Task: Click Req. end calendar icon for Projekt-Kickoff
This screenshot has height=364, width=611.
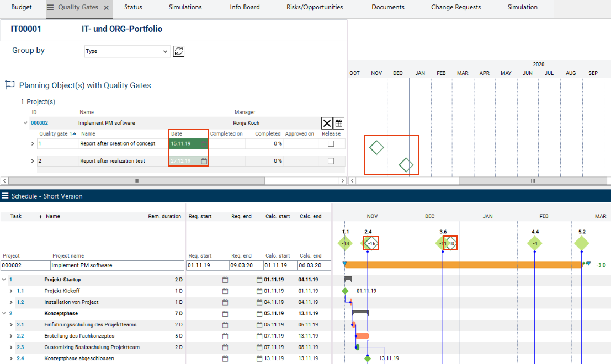Action: click(225, 291)
